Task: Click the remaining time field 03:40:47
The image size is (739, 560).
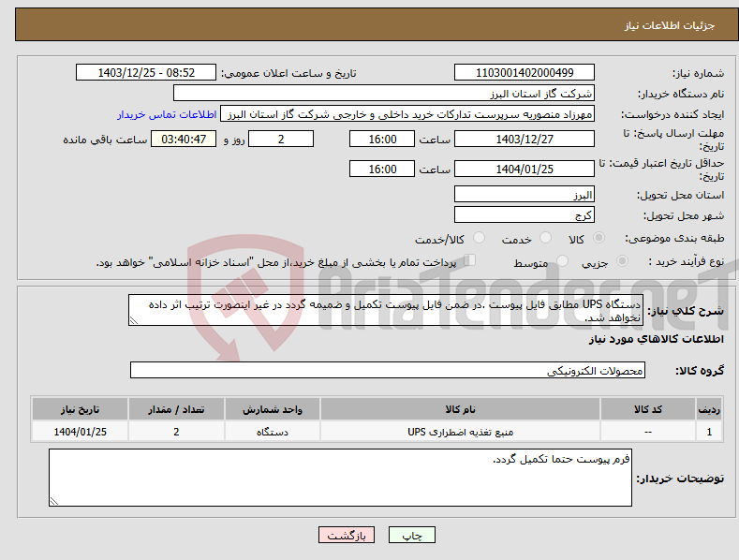Action: [184, 139]
